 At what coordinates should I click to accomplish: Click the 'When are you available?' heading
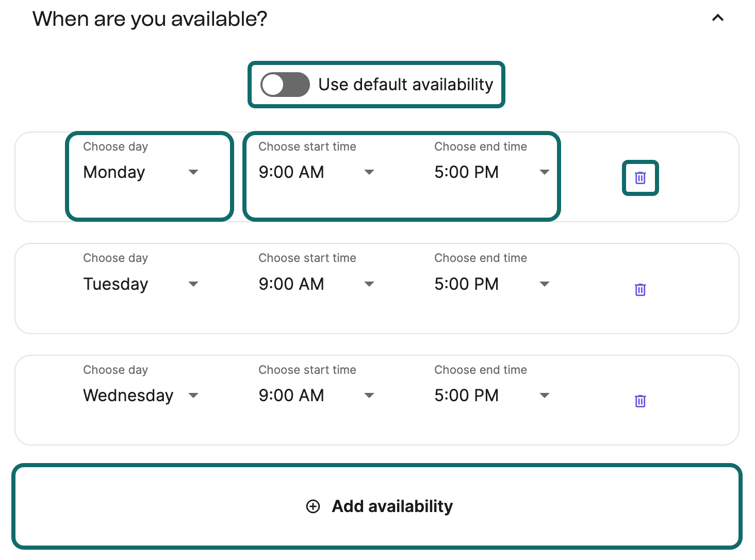[x=150, y=19]
